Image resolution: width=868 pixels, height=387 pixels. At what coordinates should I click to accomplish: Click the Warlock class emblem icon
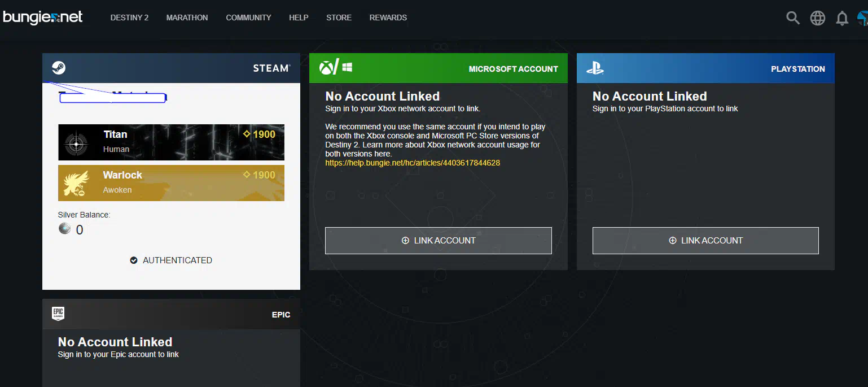tap(76, 183)
